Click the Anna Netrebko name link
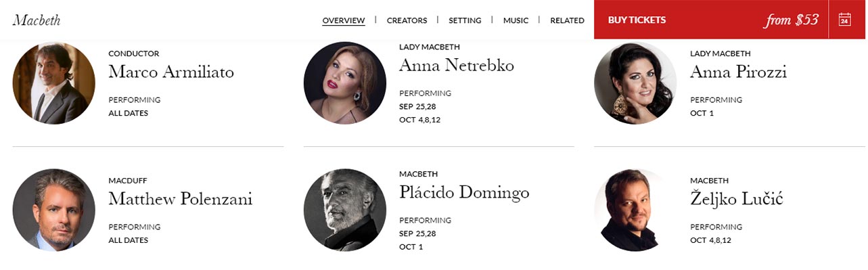 457,65
